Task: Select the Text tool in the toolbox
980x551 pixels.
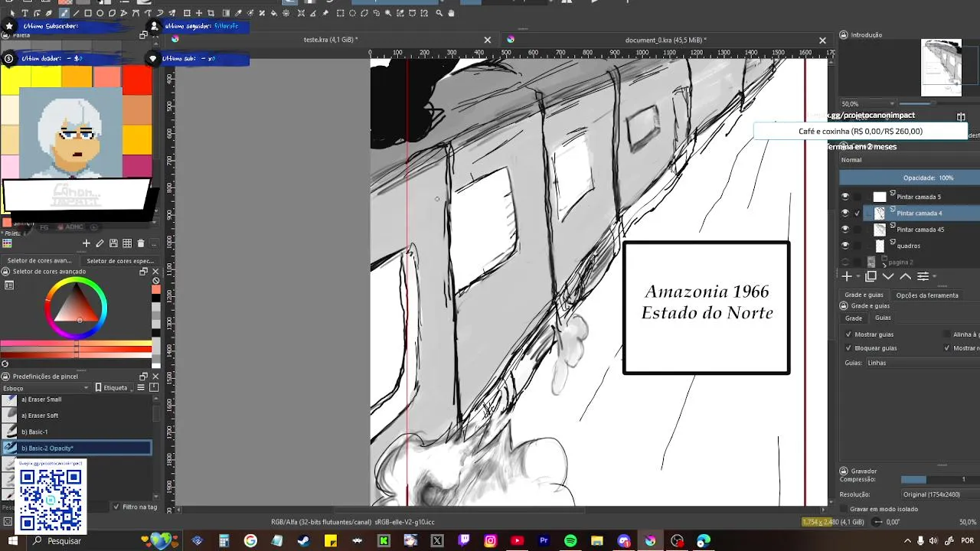Action: coord(24,13)
